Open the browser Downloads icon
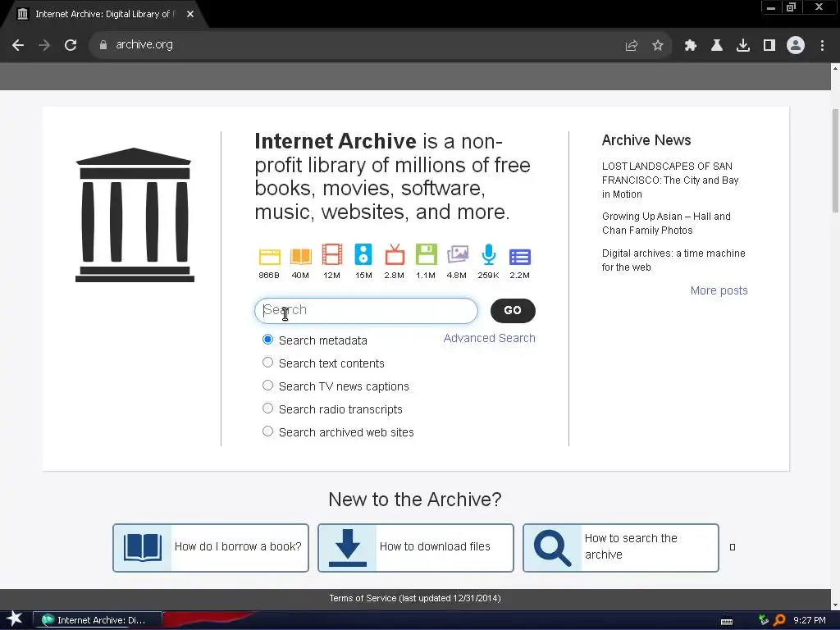 point(743,46)
